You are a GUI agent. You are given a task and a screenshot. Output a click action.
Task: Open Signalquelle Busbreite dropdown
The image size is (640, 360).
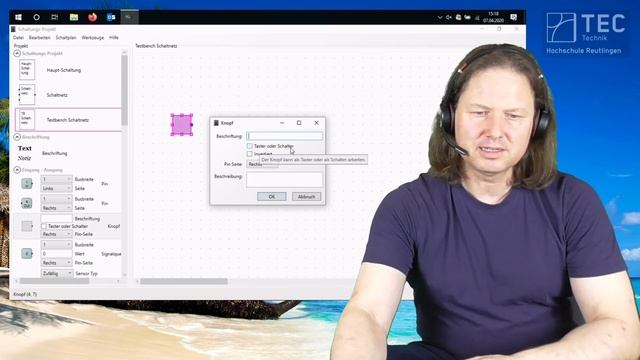[56, 244]
